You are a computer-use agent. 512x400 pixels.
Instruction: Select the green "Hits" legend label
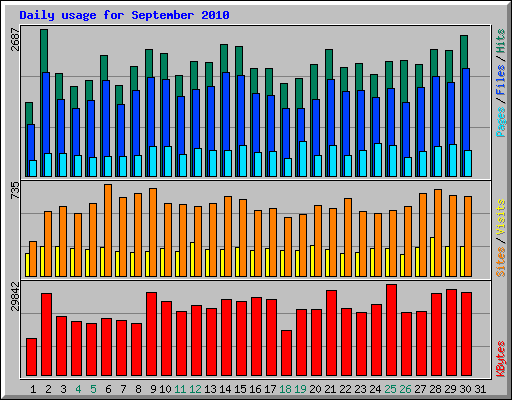point(501,41)
